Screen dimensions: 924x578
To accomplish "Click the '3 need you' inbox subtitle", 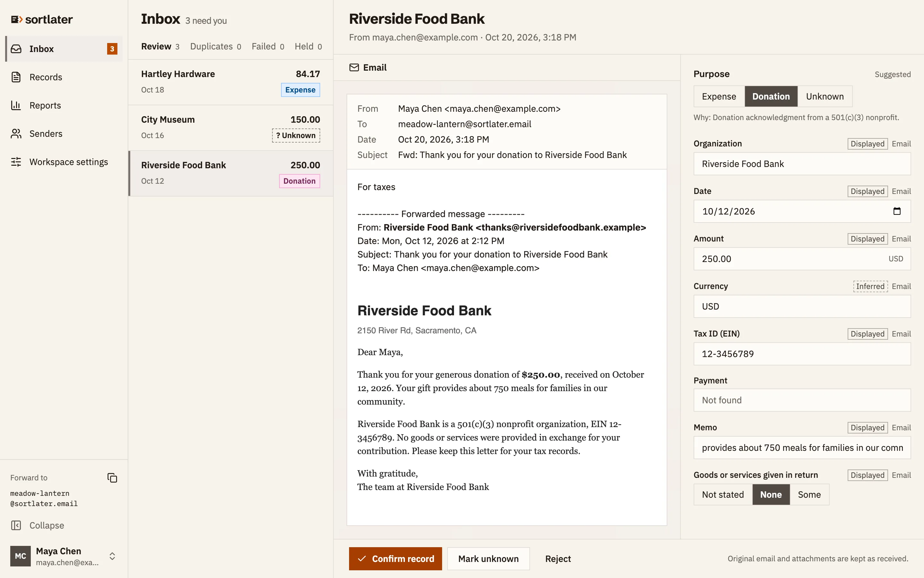I will click(206, 21).
